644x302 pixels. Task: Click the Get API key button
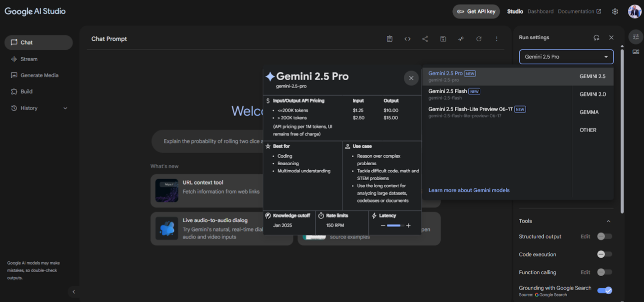click(476, 12)
